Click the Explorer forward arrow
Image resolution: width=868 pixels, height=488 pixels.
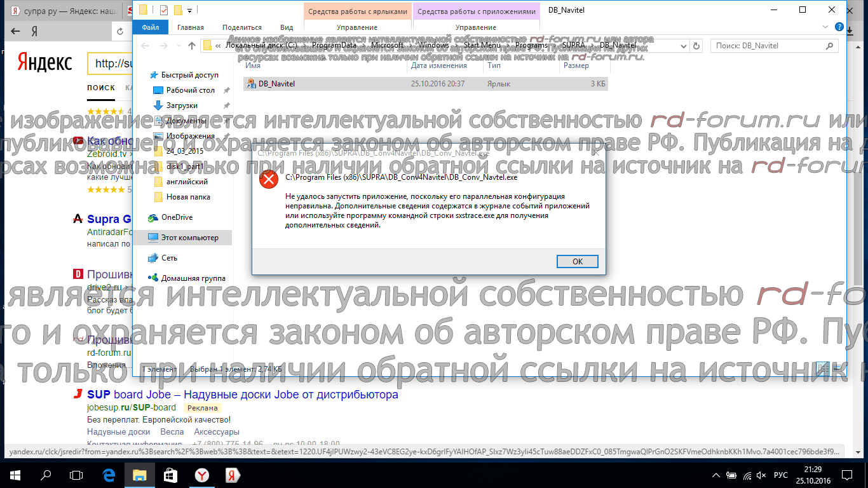point(164,46)
